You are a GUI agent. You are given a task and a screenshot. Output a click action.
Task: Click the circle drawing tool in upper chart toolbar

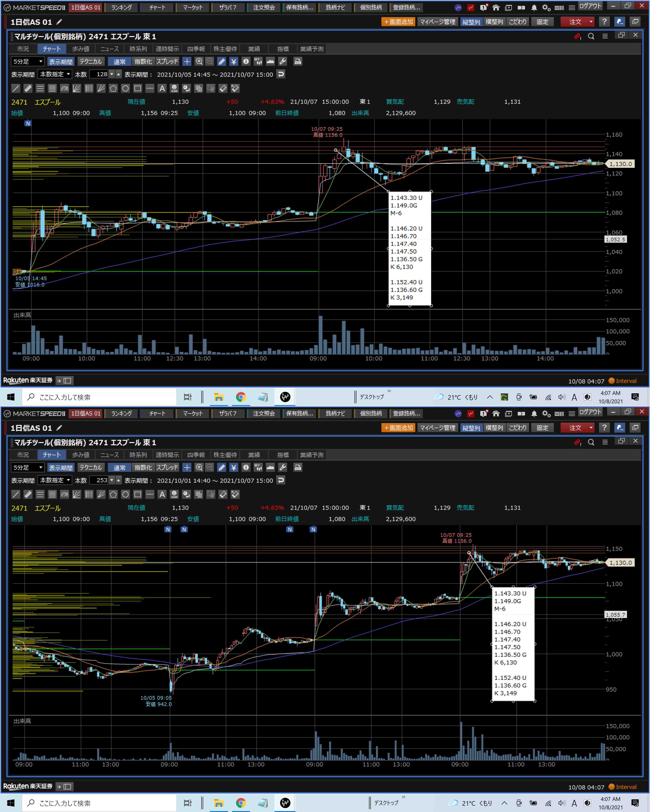[x=125, y=88]
